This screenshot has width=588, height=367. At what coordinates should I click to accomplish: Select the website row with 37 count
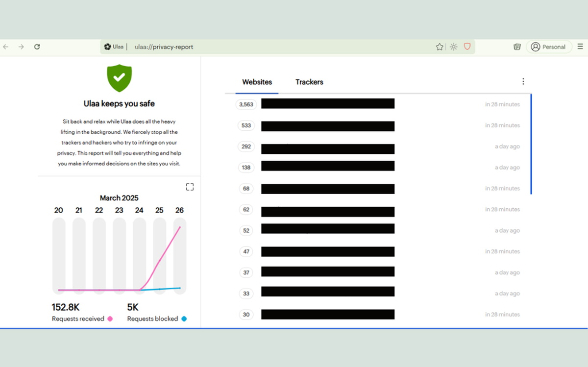pos(378,273)
